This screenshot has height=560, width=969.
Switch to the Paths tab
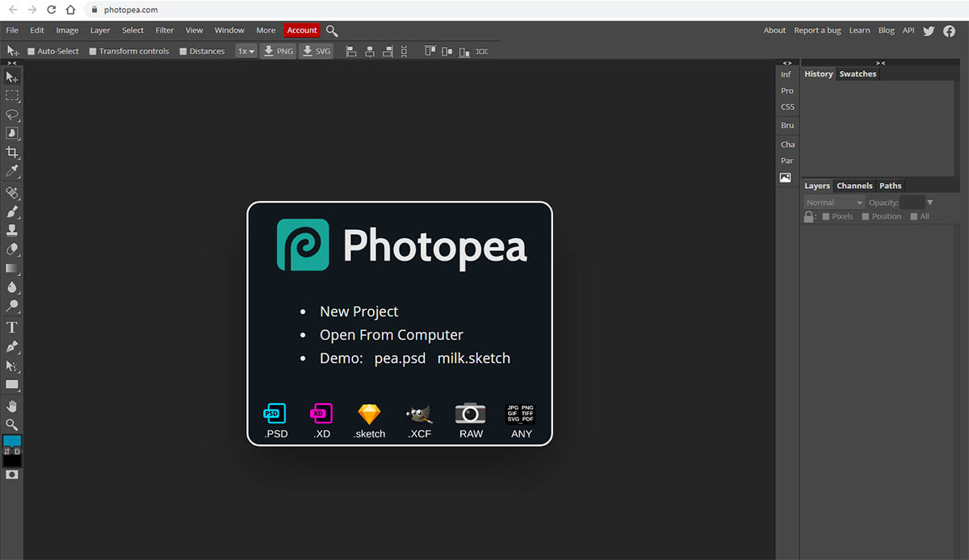[891, 186]
